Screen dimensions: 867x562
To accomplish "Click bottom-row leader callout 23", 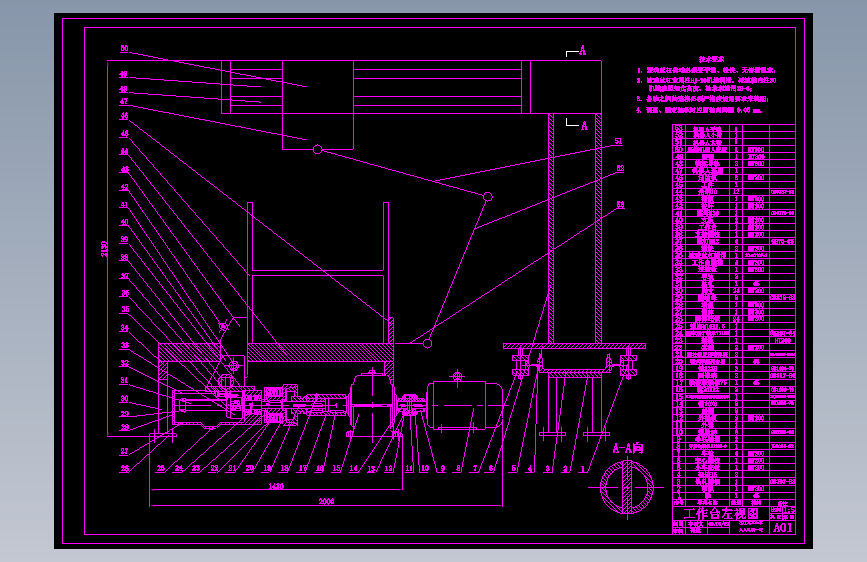I will pos(196,469).
